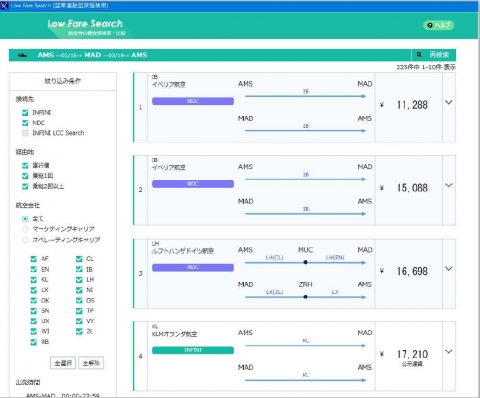Click the price 11,288
Screen dimensions: 480x398
[412, 105]
